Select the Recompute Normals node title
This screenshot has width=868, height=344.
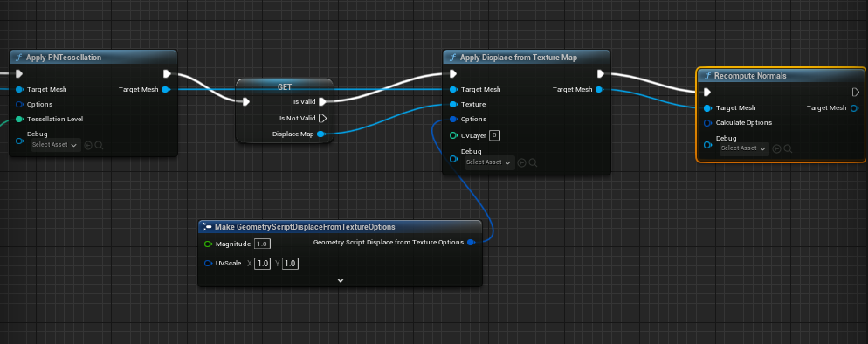[x=750, y=76]
